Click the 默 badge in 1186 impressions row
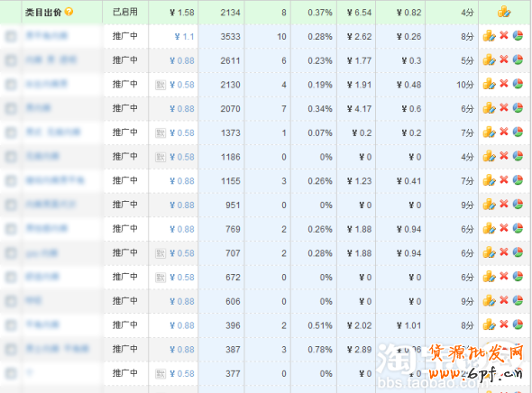This screenshot has height=393, width=532. point(161,157)
